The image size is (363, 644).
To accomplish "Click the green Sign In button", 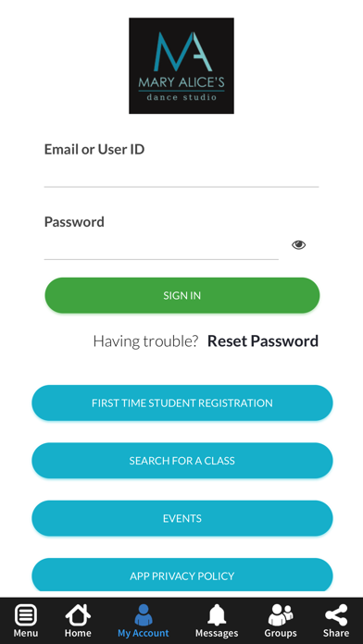I will point(182,295).
